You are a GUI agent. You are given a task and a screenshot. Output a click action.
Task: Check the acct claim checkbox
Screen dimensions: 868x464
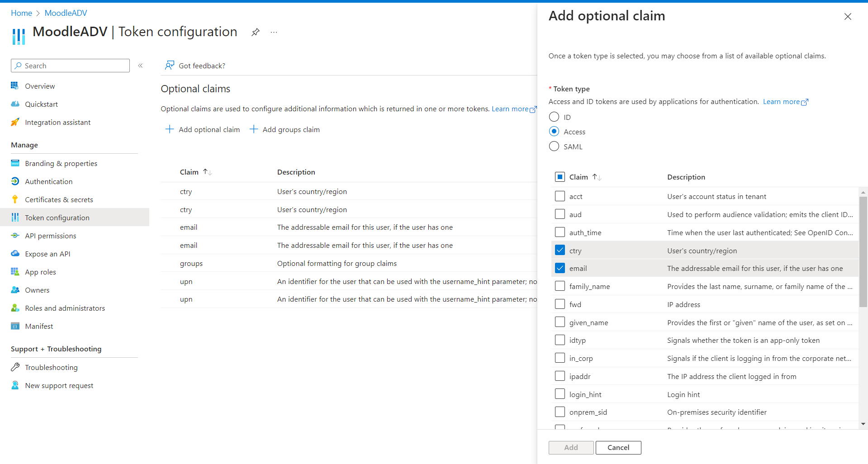tap(560, 196)
